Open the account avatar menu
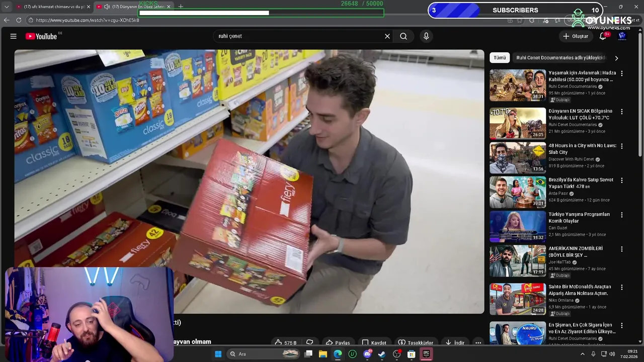This screenshot has width=644, height=362. [622, 36]
